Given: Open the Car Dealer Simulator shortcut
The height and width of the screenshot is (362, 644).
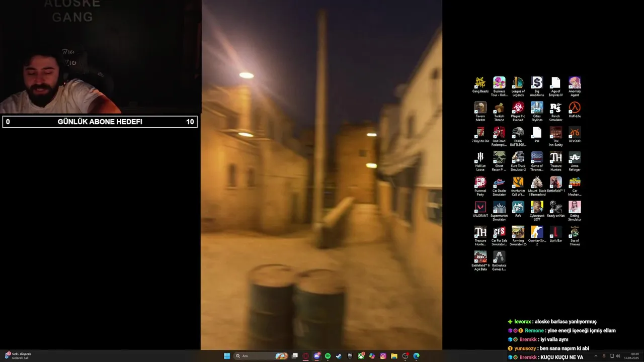Looking at the screenshot, I should [x=499, y=186].
